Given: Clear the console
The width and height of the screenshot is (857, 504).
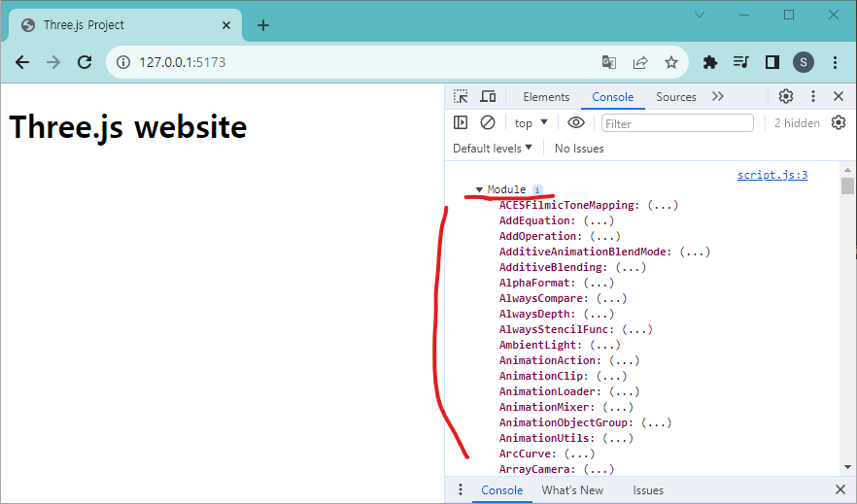Looking at the screenshot, I should click(x=488, y=122).
